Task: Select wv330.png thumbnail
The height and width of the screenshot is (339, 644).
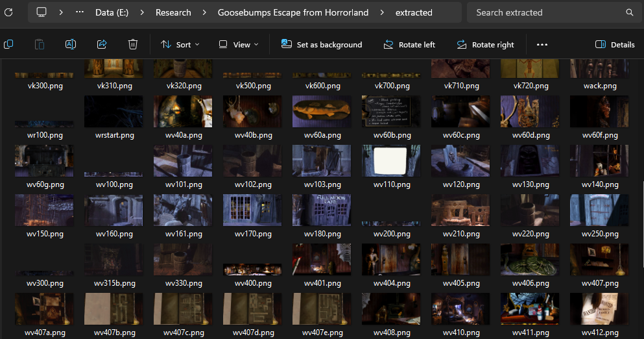Action: click(183, 260)
